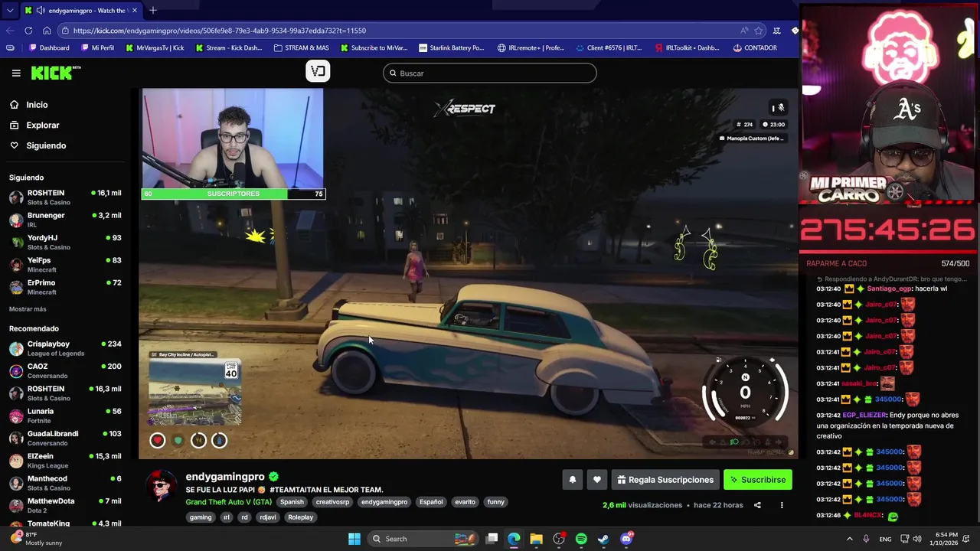Open GuadaLibrandi channel
The image size is (980, 551).
pos(65,438)
